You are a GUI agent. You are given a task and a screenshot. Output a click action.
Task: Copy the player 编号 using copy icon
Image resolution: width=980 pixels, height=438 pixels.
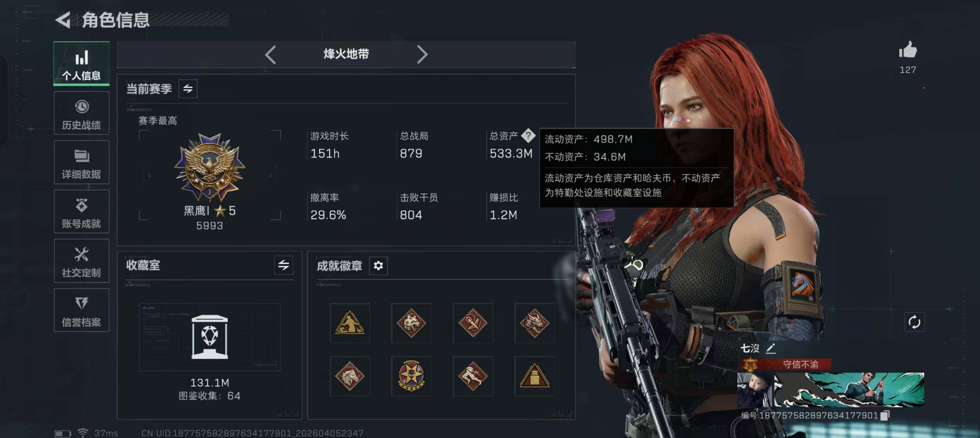click(885, 415)
